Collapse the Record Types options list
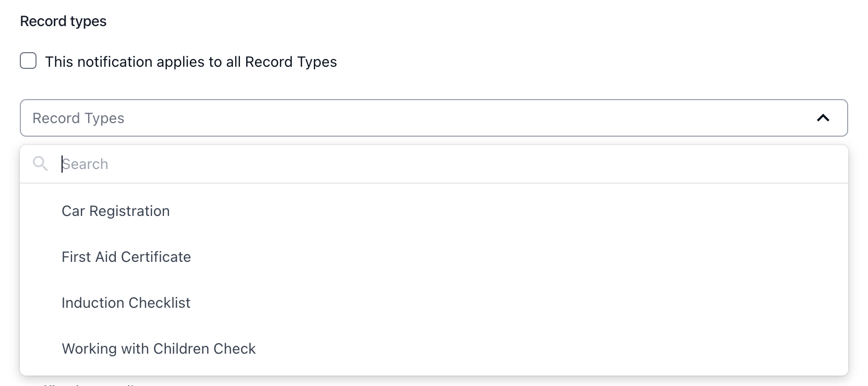 [x=823, y=118]
